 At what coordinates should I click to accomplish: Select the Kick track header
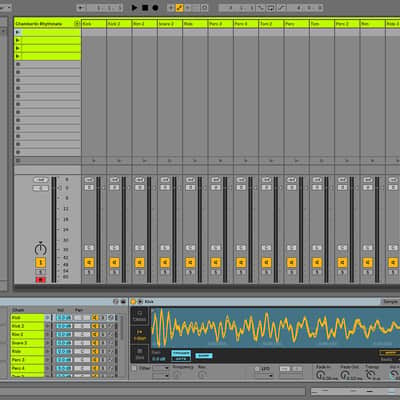94,24
